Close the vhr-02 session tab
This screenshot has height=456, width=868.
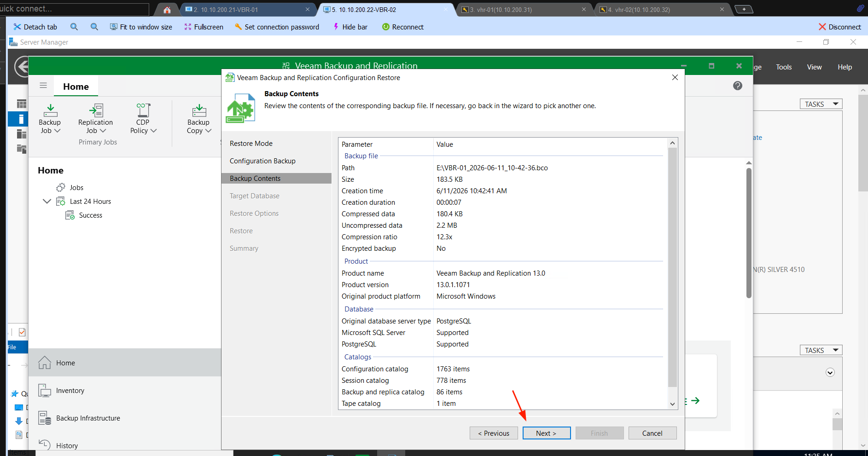pyautogui.click(x=722, y=9)
